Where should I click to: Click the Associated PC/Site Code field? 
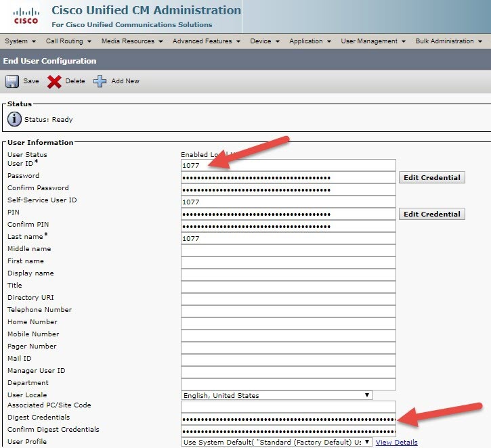coord(289,407)
